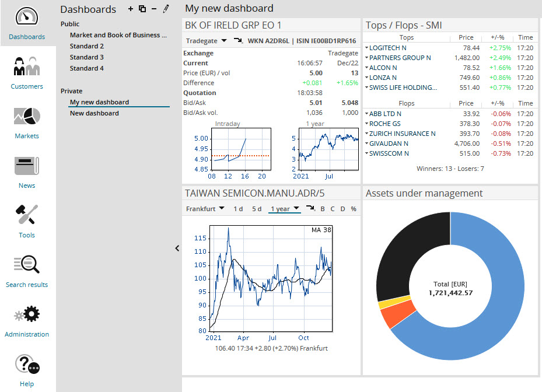The image size is (542, 392).
Task: Toggle the % percent chart view
Action: (354, 209)
